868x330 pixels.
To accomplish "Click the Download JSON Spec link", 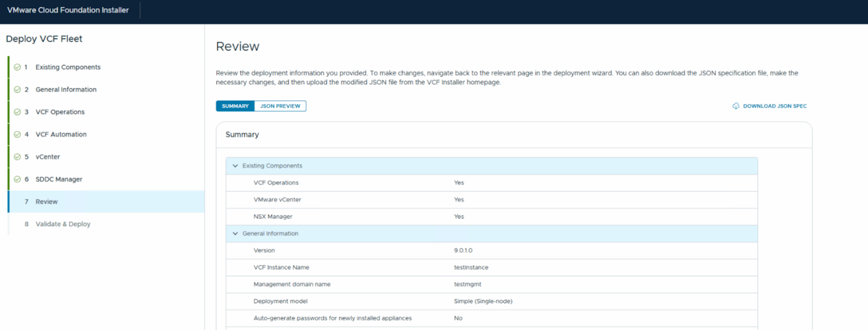I will [x=774, y=106].
